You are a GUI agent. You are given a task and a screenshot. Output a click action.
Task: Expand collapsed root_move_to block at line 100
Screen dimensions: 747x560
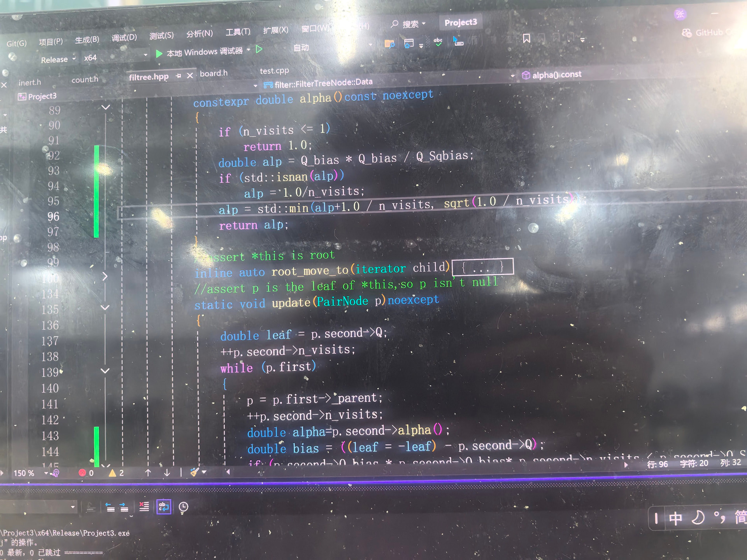click(105, 276)
